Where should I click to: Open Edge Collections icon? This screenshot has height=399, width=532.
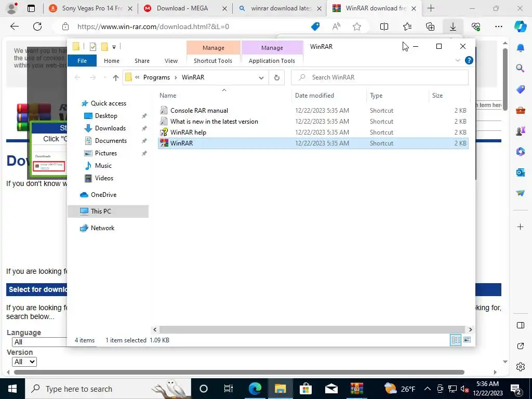click(430, 26)
